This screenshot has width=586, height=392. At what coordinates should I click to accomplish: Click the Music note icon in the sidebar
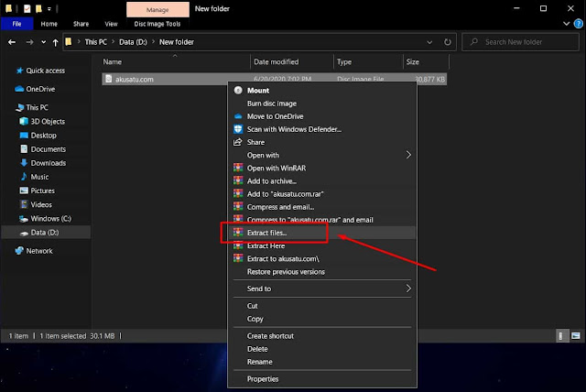(x=24, y=177)
